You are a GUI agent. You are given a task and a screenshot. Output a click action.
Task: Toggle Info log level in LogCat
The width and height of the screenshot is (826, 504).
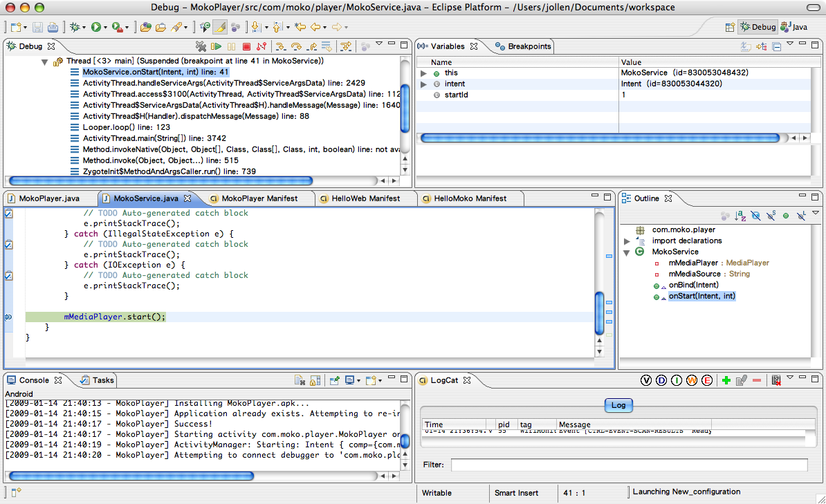point(677,380)
